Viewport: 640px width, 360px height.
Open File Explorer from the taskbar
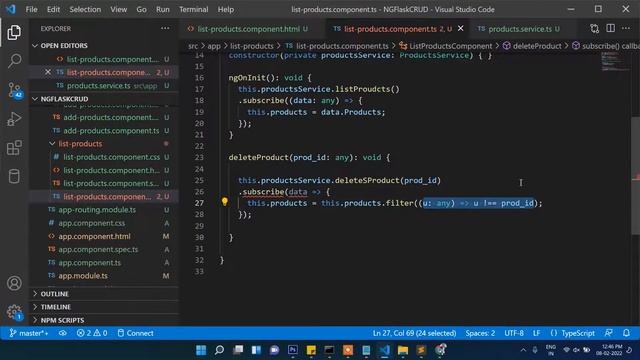tap(403, 350)
